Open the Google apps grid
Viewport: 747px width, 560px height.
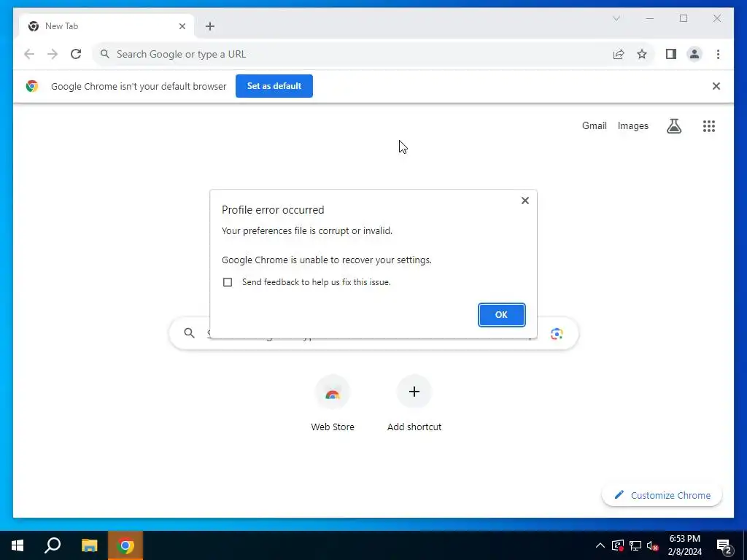(708, 125)
